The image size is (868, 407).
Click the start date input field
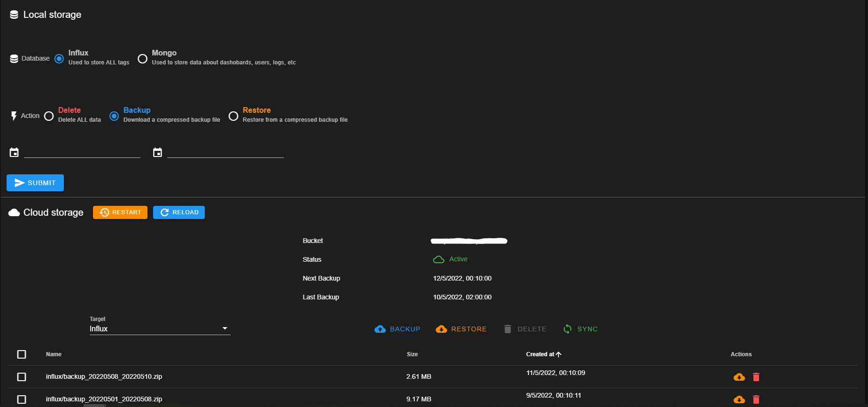click(82, 152)
